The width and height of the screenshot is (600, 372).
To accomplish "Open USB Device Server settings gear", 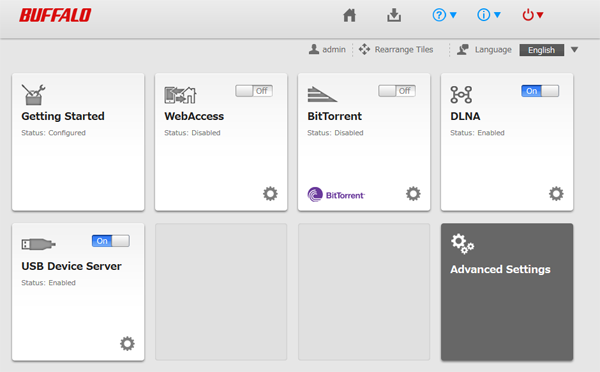I will tap(127, 344).
